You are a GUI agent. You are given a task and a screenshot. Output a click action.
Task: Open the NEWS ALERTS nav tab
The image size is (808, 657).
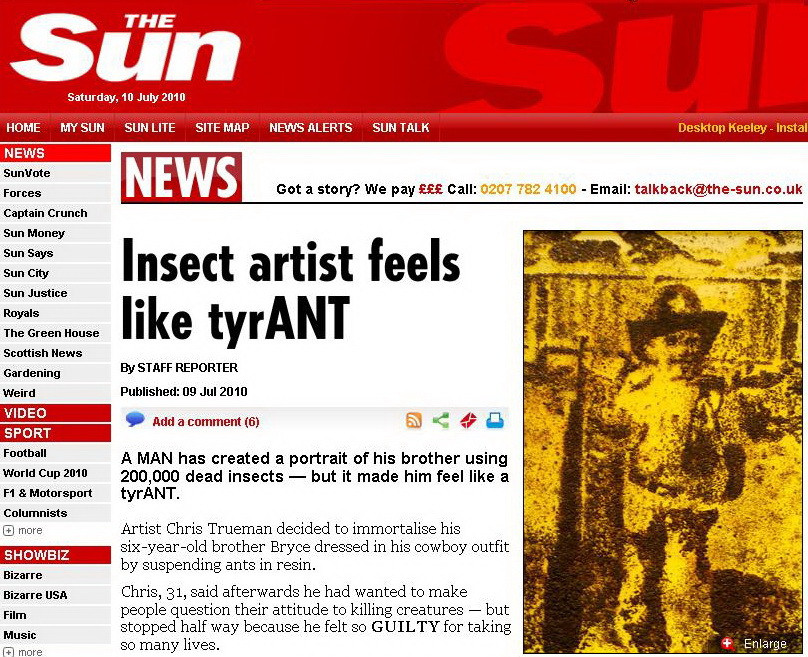click(x=311, y=127)
